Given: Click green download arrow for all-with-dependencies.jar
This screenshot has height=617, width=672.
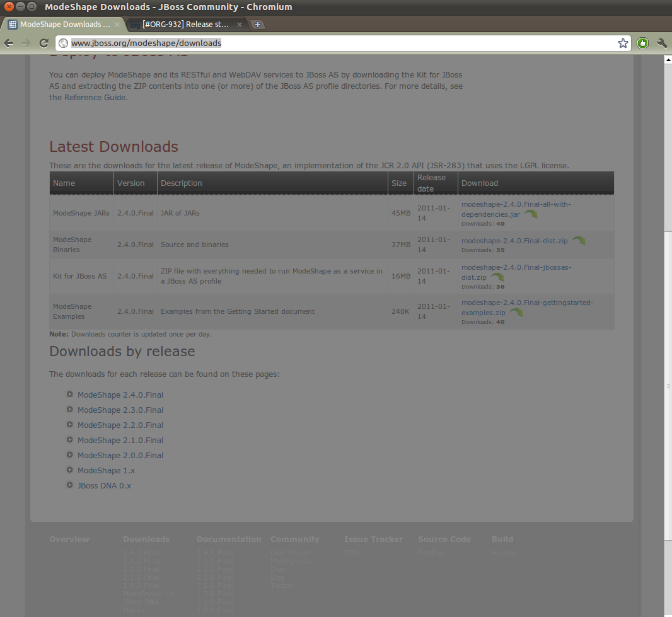Looking at the screenshot, I should 531,214.
